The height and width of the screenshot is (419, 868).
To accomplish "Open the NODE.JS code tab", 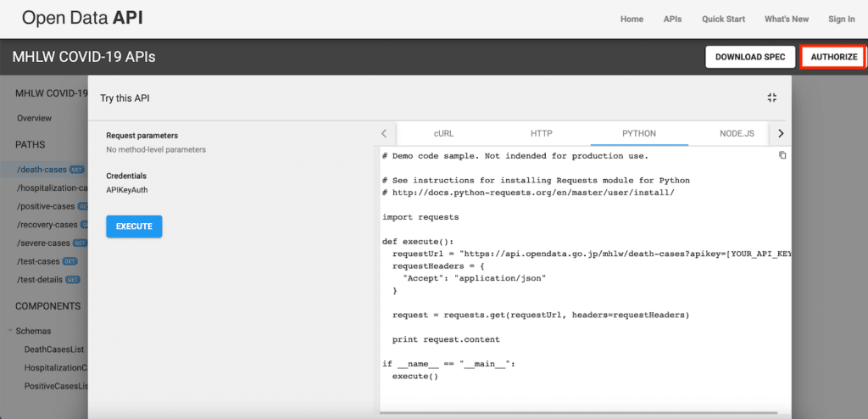I will pos(737,133).
